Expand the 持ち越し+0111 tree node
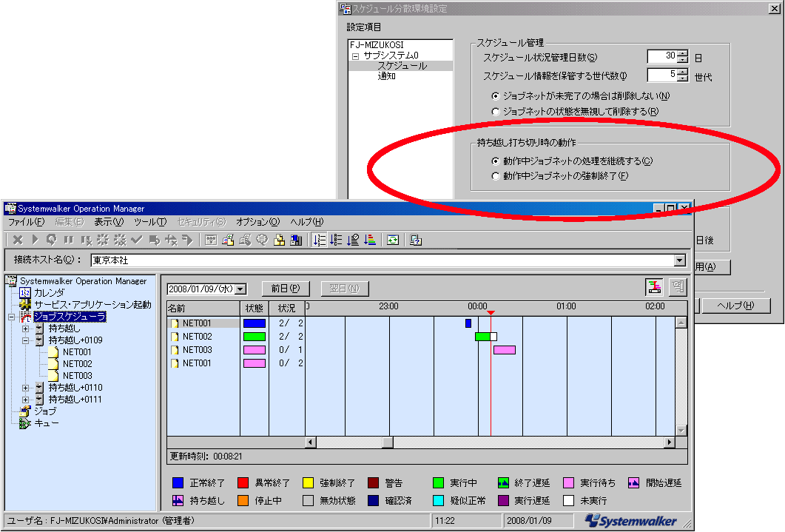This screenshot has height=532, width=785. click(26, 400)
